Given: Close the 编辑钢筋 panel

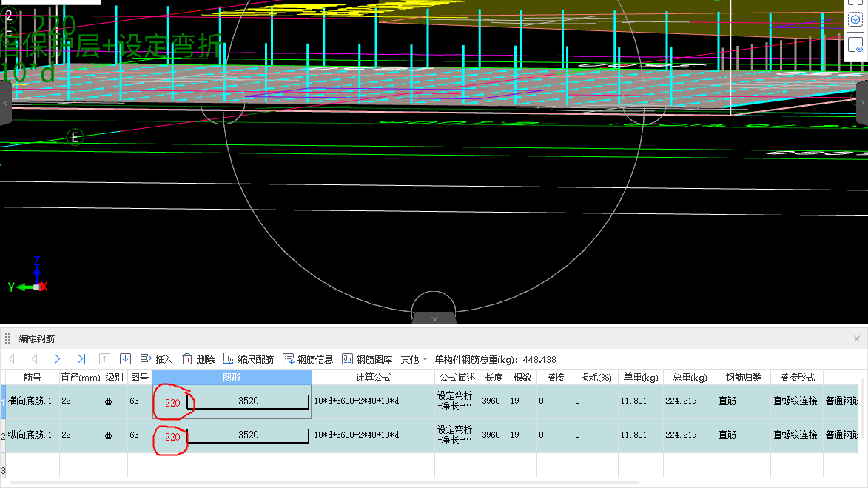Looking at the screenshot, I should (x=857, y=338).
